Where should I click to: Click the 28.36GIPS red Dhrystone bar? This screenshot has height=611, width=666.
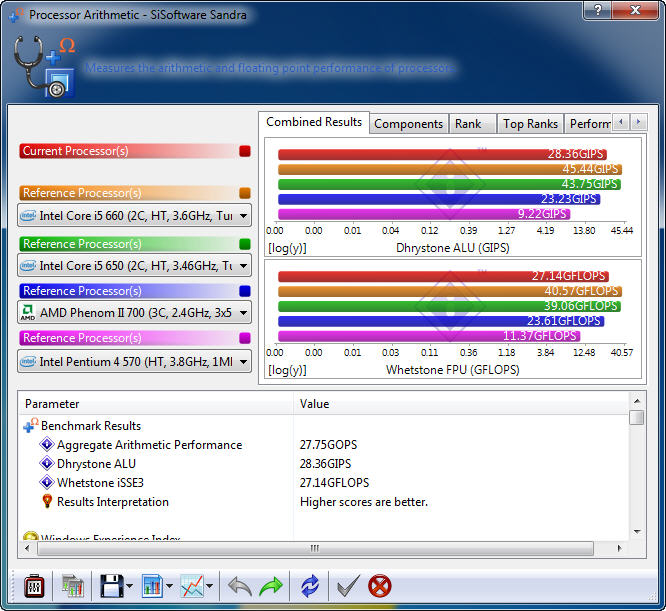[x=442, y=154]
